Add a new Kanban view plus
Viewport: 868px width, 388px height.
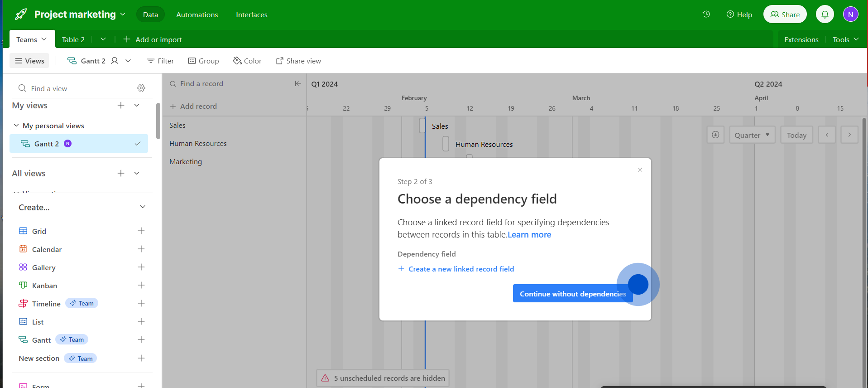click(141, 285)
